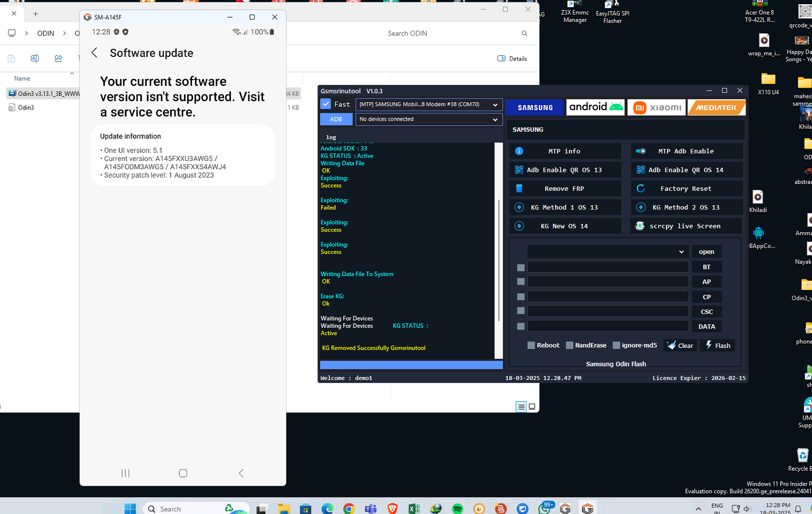
Task: Open the No devices connected dropdown
Action: click(428, 119)
